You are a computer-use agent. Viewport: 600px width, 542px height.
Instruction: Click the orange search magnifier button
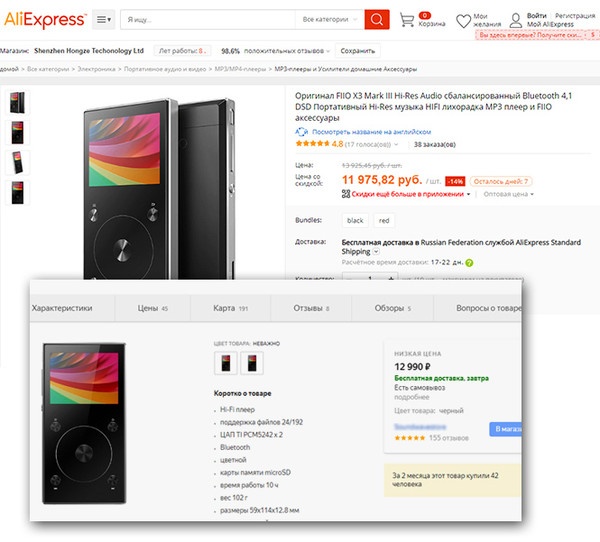377,20
